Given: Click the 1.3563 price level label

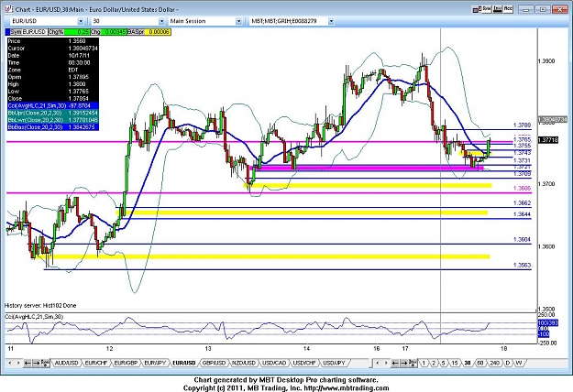Looking at the screenshot, I should point(522,265).
